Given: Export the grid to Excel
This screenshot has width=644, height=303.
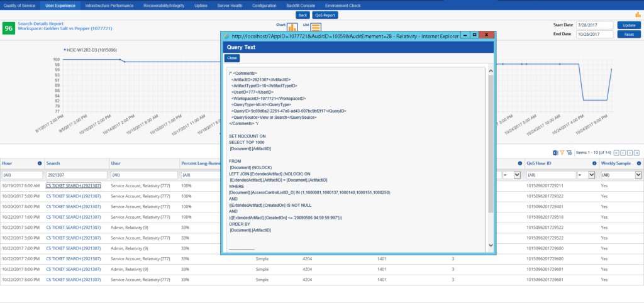Looking at the screenshot, I should [555, 153].
